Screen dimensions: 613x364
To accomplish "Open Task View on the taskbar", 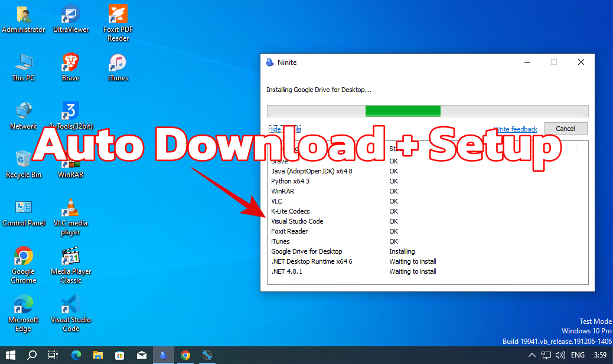I will point(53,355).
